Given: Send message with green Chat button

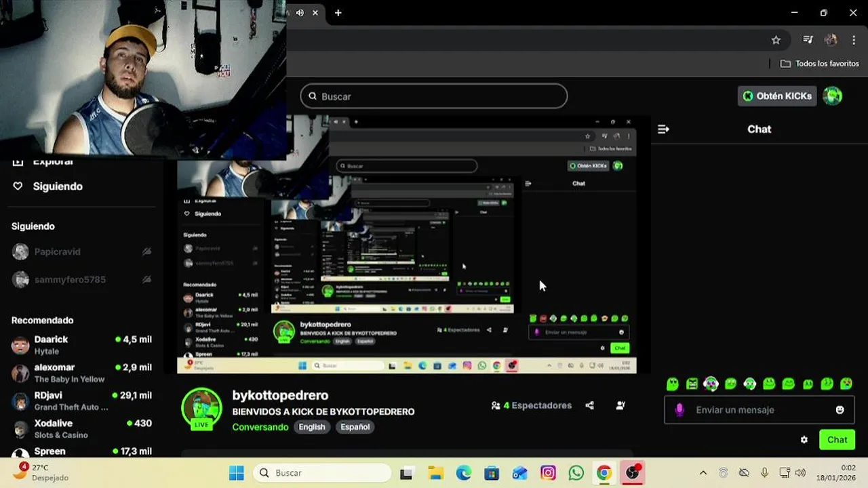Looking at the screenshot, I should coord(837,440).
